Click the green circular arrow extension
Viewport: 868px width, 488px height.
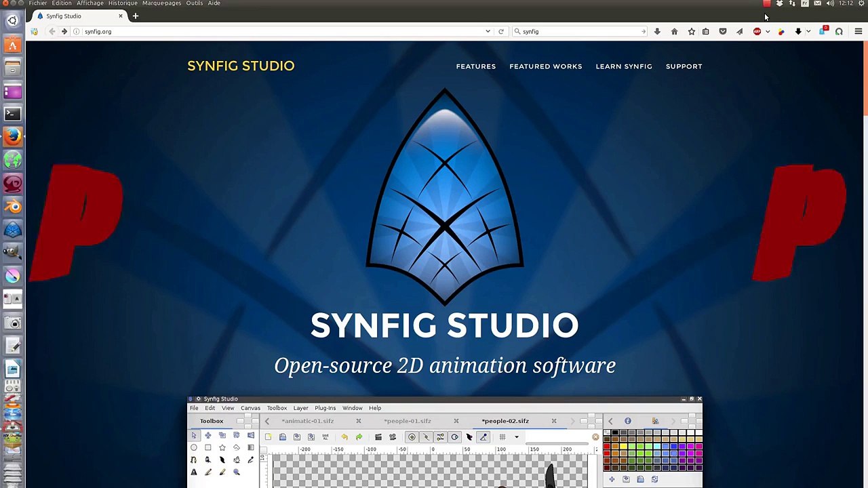tap(839, 31)
